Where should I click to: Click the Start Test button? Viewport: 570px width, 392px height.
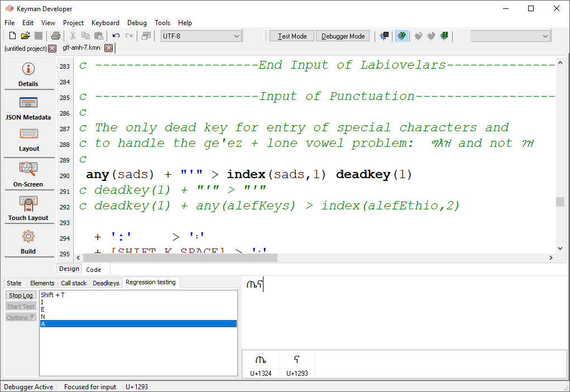21,307
